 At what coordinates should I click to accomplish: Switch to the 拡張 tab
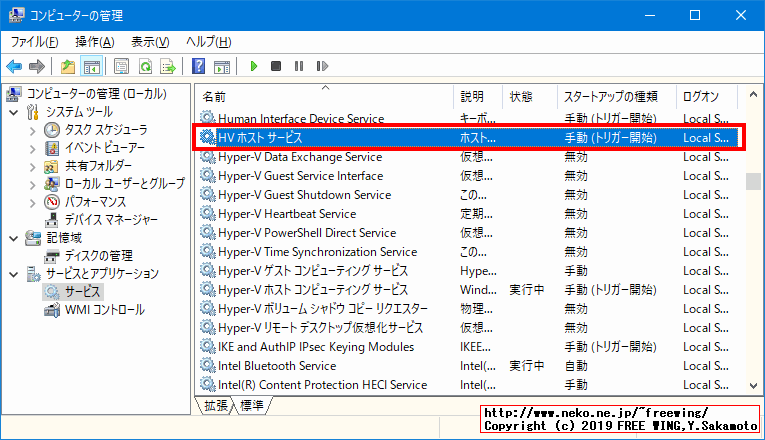pyautogui.click(x=216, y=405)
